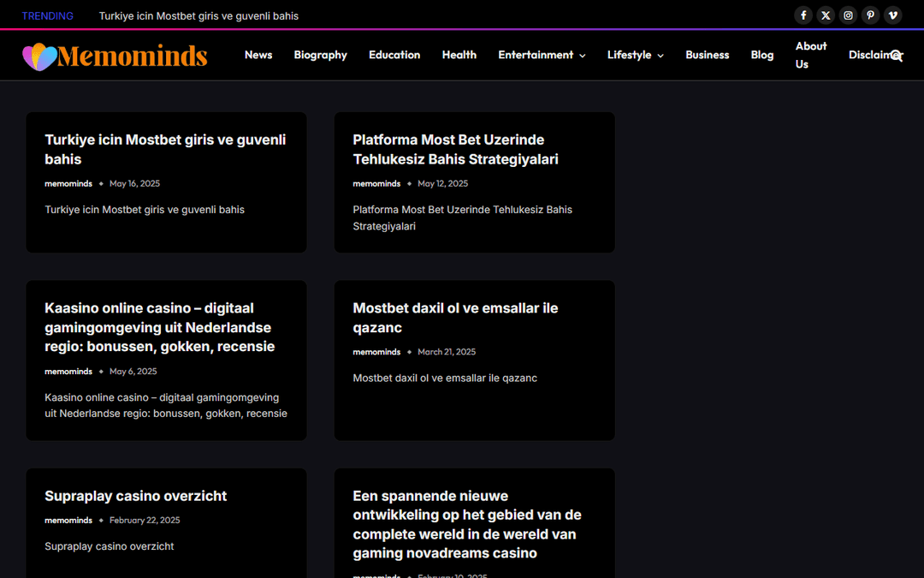The image size is (924, 578).
Task: Click the 'May 6, 2025' date
Action: [x=133, y=372]
